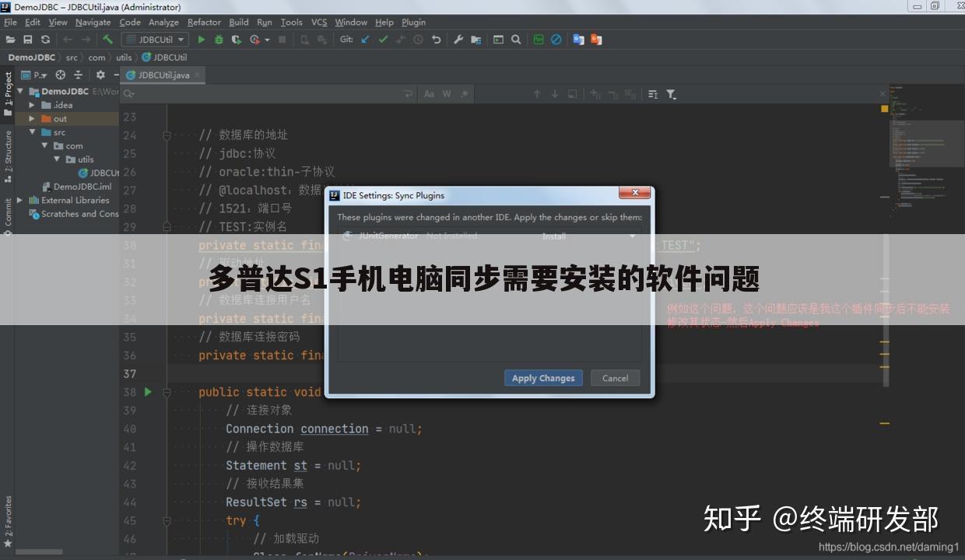Viewport: 965px width, 560px height.
Task: Show Git history clock icon
Action: (419, 40)
